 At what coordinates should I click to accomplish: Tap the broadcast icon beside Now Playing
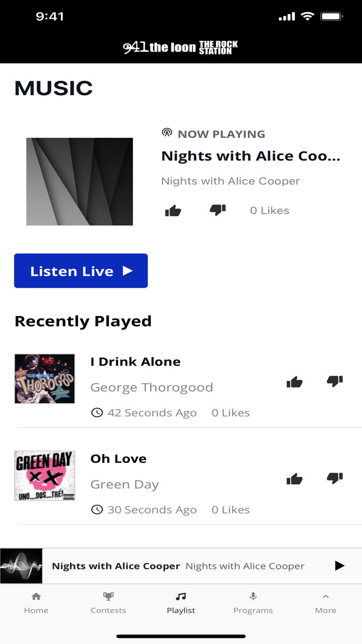(166, 133)
